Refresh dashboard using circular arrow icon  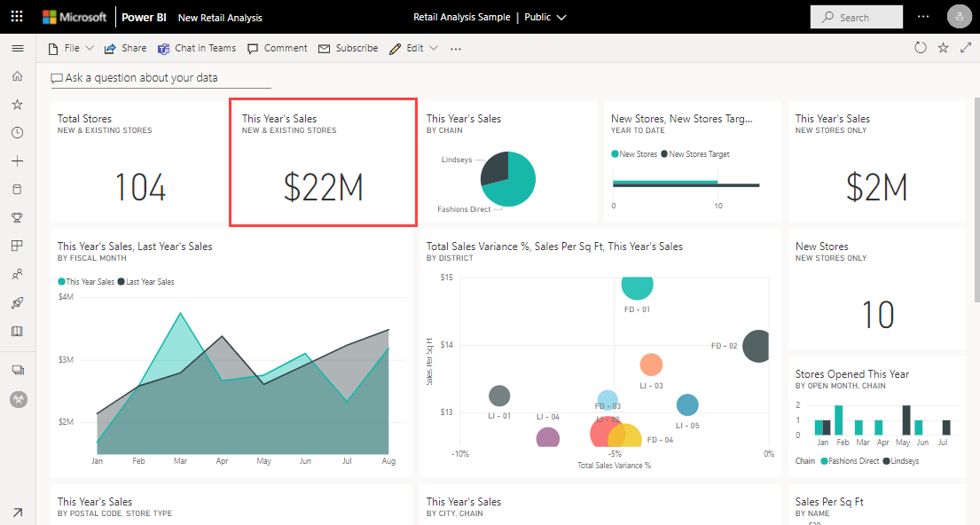coord(920,48)
